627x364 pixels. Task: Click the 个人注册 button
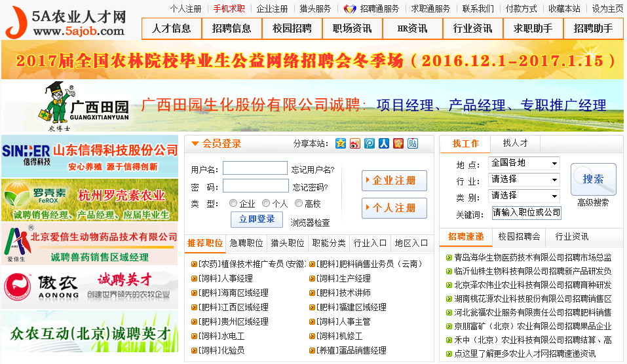pos(394,208)
